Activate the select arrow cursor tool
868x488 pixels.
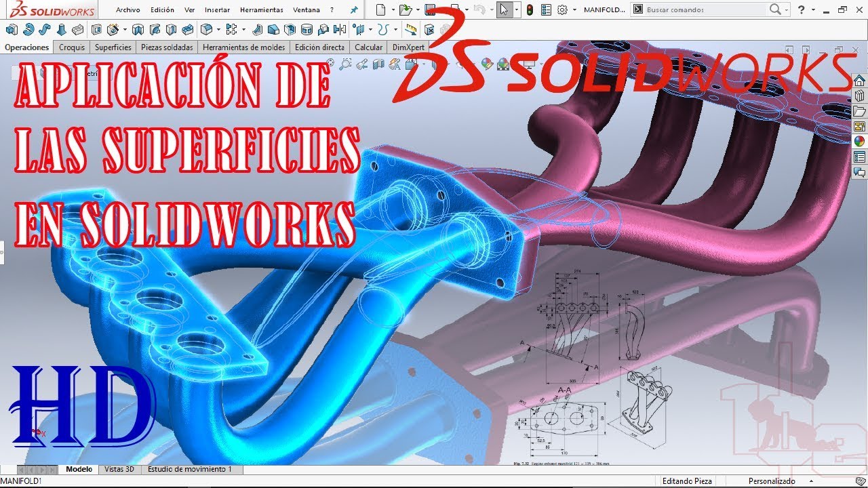(x=503, y=9)
